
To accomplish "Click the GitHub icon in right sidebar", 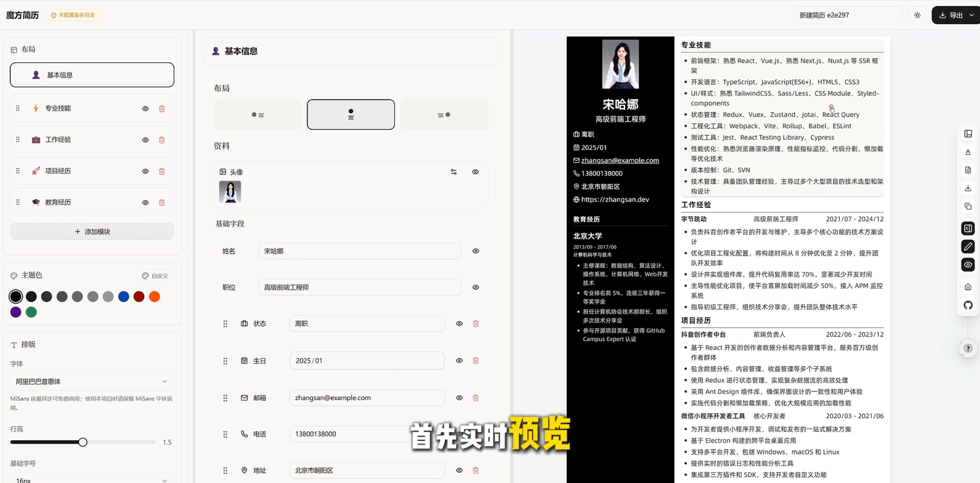I will pos(968,305).
